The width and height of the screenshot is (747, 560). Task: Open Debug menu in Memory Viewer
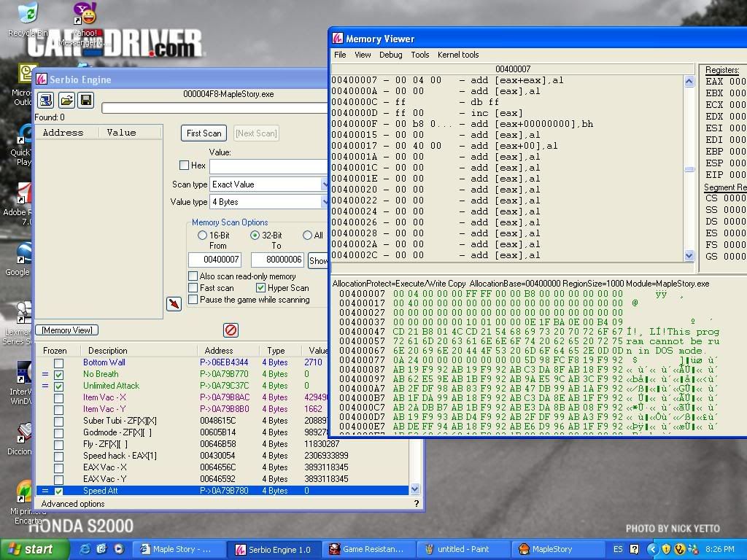[391, 55]
